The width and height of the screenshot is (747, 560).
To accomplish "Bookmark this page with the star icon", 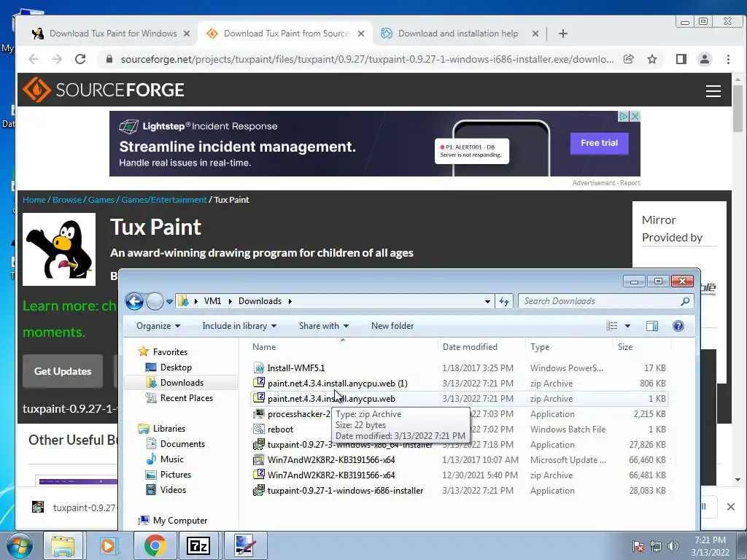I will [x=651, y=59].
